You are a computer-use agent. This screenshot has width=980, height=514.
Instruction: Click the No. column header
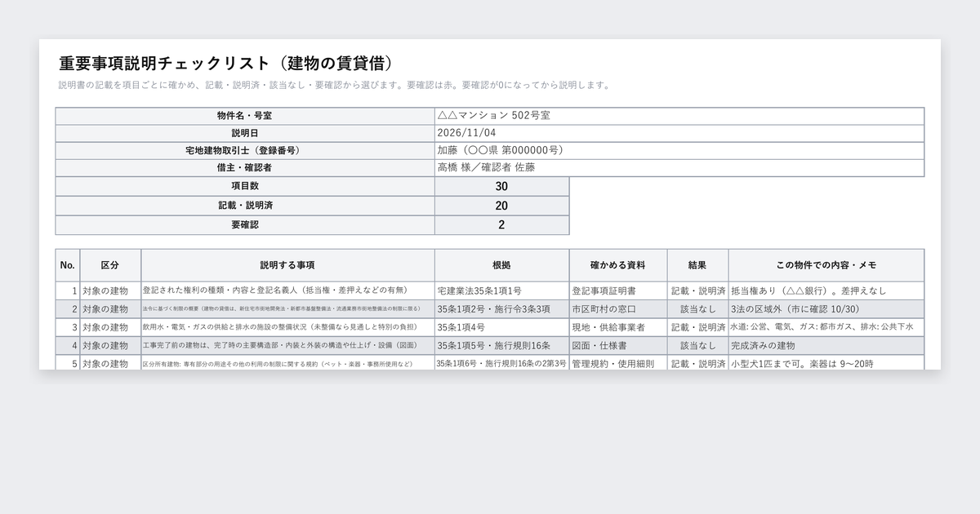(68, 265)
